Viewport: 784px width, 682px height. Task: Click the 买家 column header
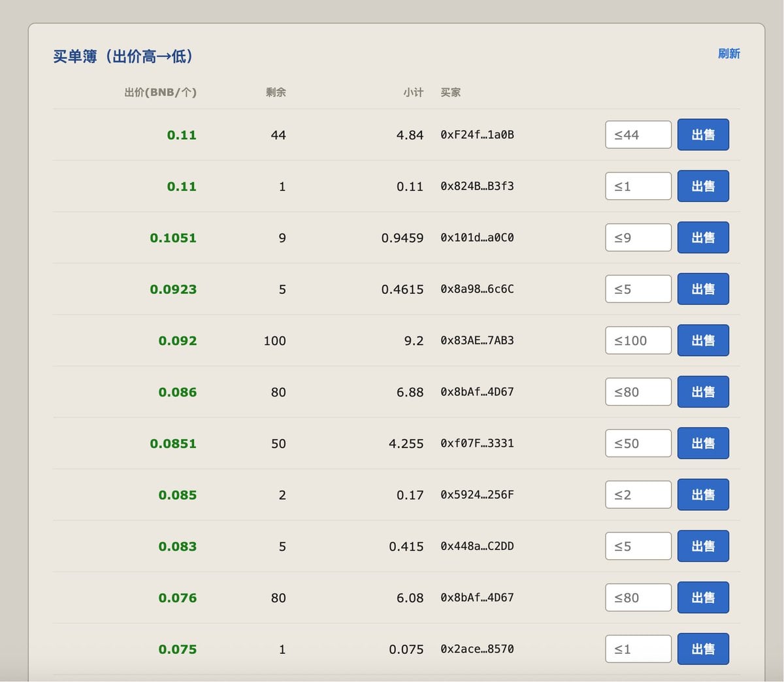click(x=451, y=92)
